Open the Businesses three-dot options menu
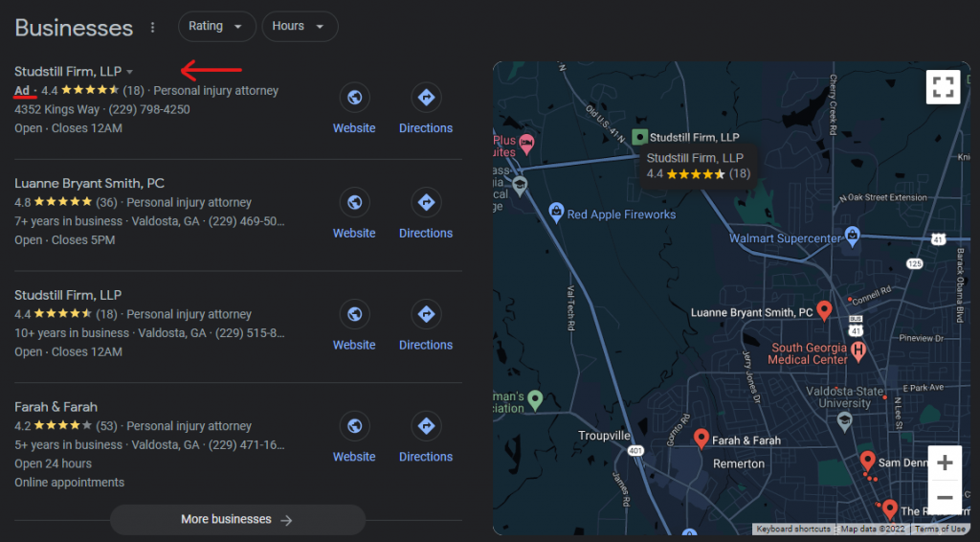 click(152, 27)
